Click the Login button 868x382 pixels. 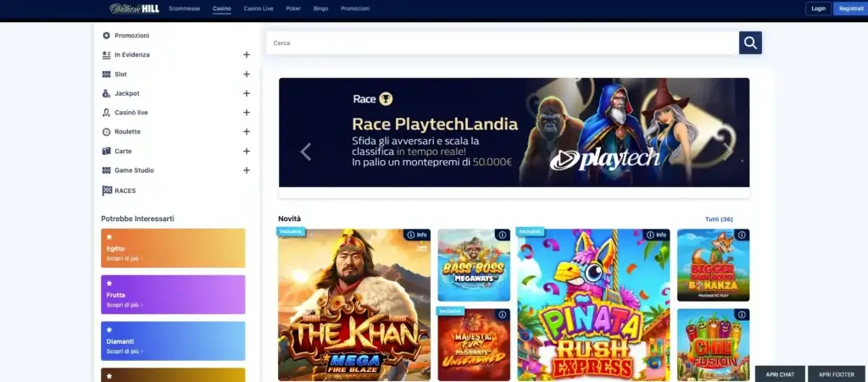818,8
